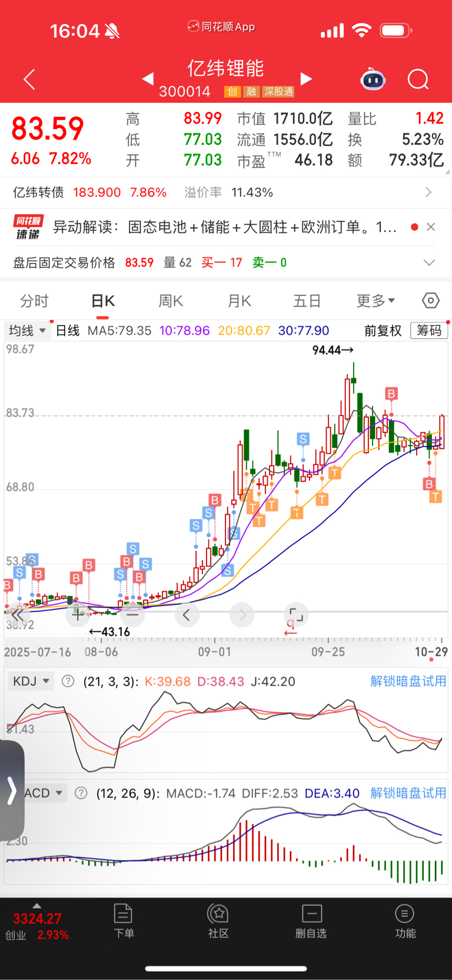The height and width of the screenshot is (980, 452).
Task: Tap MA5:79.35 value label
Action: (119, 331)
